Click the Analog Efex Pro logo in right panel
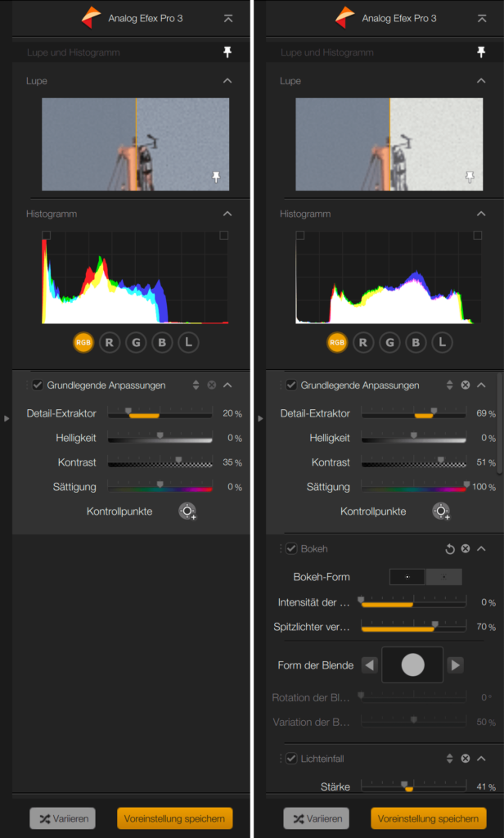The width and height of the screenshot is (504, 838). point(344,18)
